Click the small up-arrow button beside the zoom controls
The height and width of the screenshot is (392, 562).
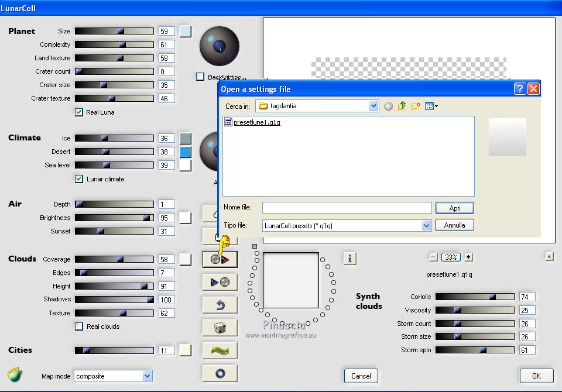coord(549,257)
